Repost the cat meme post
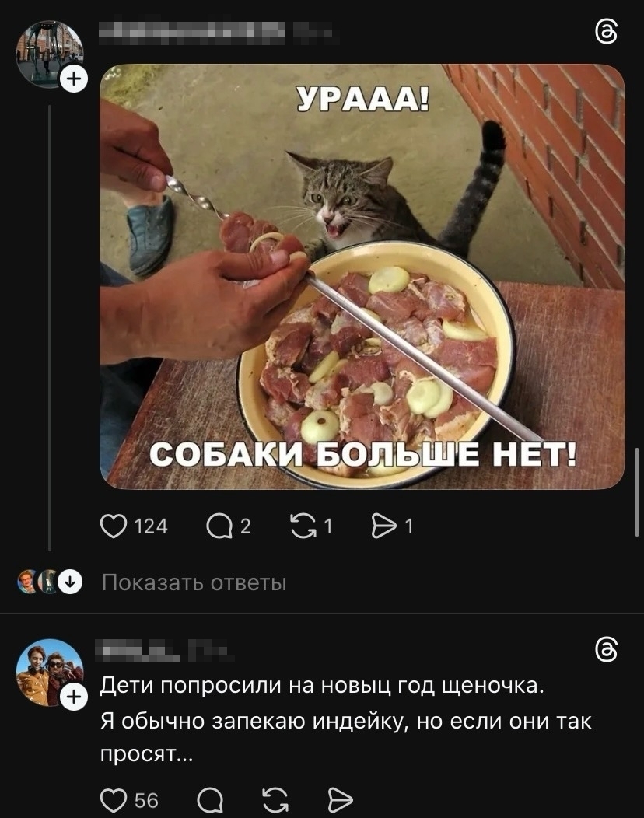The image size is (644, 818). 303,526
